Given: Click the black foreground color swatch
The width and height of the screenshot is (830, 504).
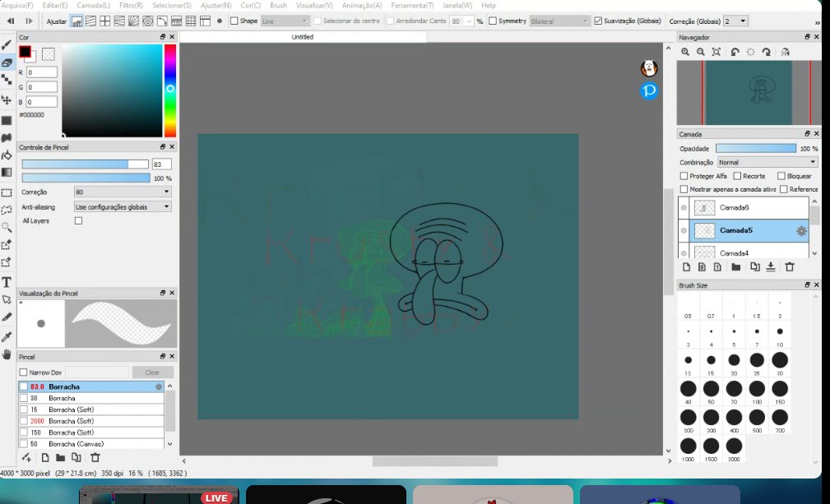Looking at the screenshot, I should point(25,51).
